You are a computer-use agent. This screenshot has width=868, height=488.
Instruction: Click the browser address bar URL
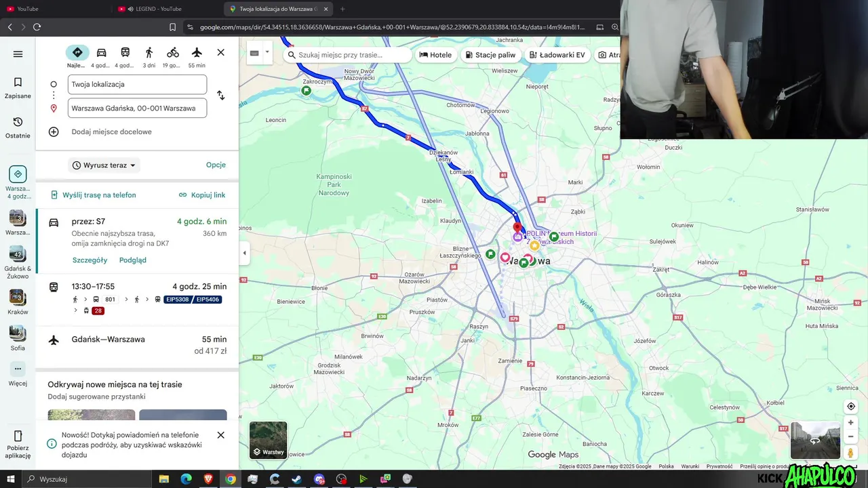(x=392, y=27)
